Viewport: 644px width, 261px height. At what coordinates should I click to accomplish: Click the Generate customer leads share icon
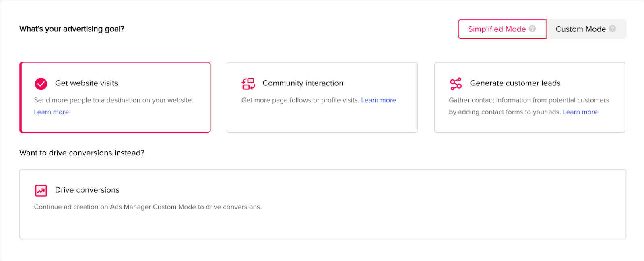point(456,83)
